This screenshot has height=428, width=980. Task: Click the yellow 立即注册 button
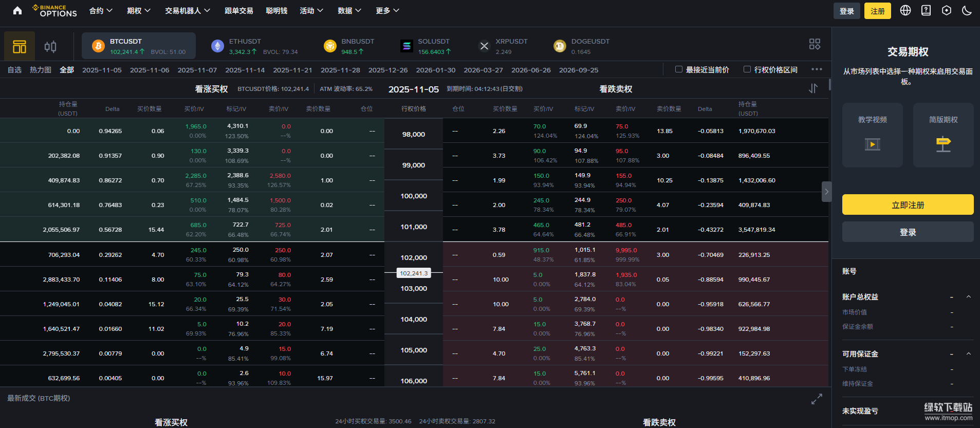[908, 204]
